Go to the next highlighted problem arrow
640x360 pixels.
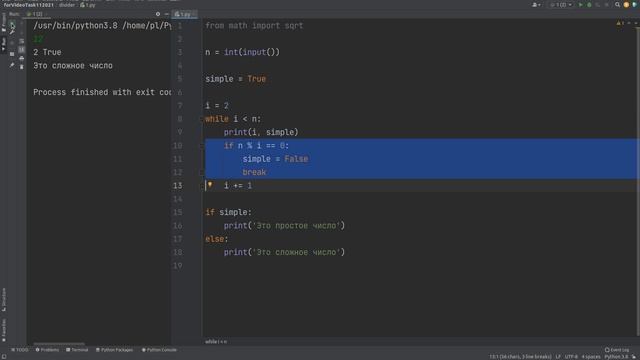(636, 23)
